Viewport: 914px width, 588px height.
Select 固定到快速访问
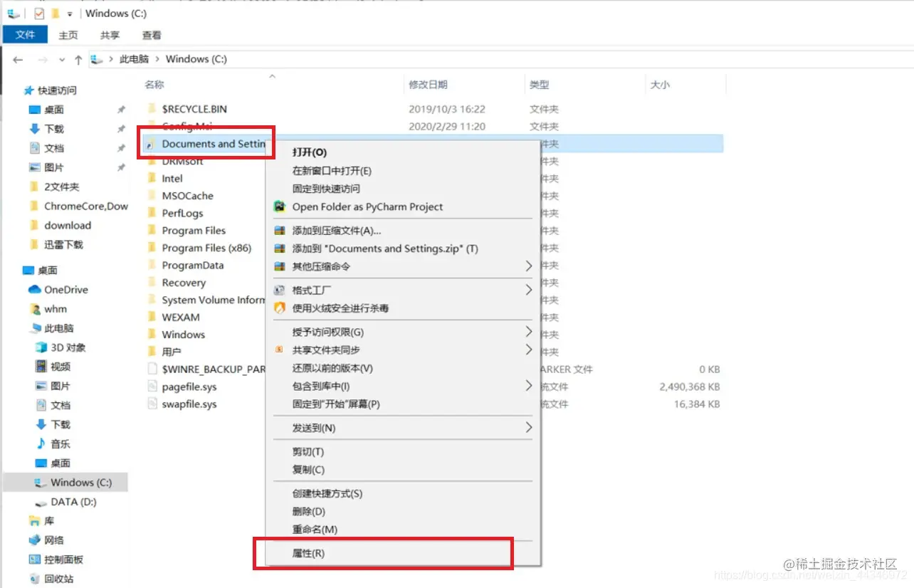[326, 189]
